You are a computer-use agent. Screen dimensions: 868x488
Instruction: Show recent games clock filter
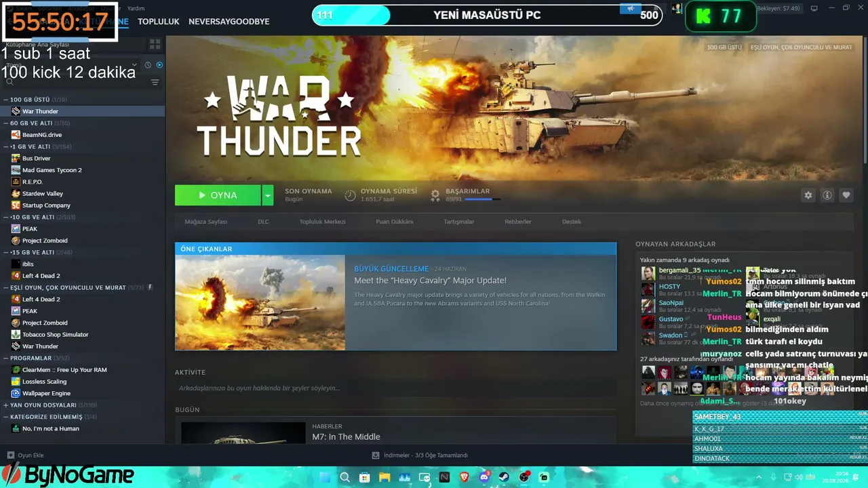coord(148,65)
